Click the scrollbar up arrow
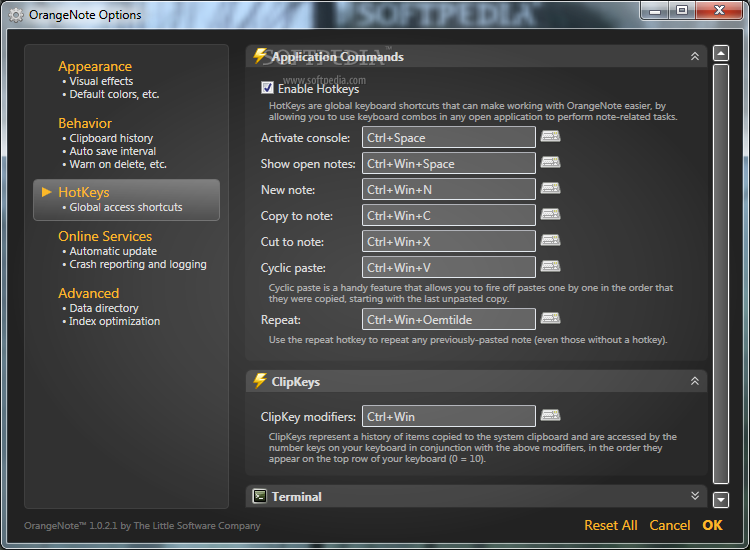This screenshot has width=750, height=550. [721, 53]
